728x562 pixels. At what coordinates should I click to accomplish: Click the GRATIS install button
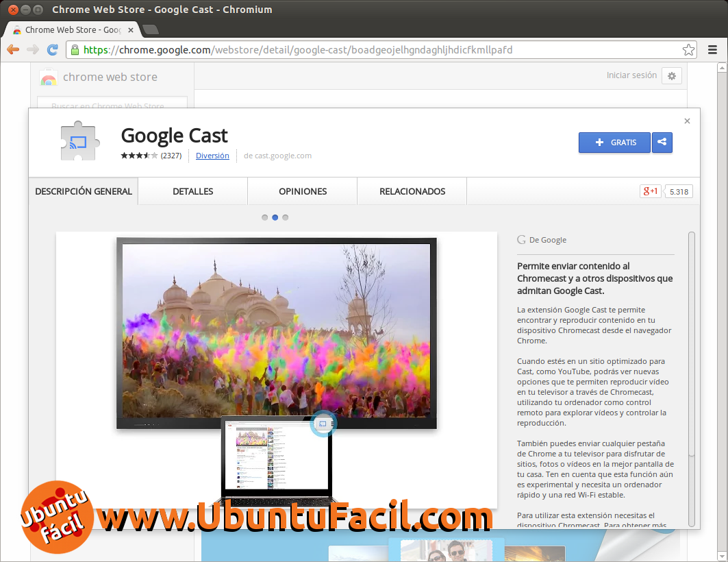coord(614,142)
